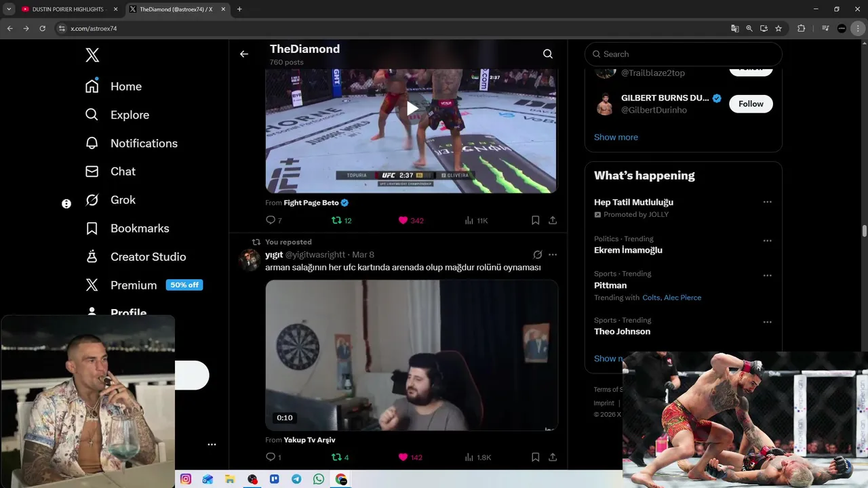The image size is (868, 488).
Task: Share yigit's reposted post
Action: [x=553, y=457]
